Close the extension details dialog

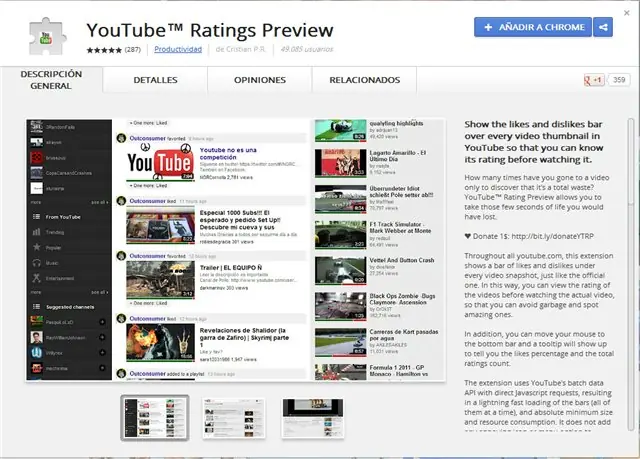tap(627, 13)
